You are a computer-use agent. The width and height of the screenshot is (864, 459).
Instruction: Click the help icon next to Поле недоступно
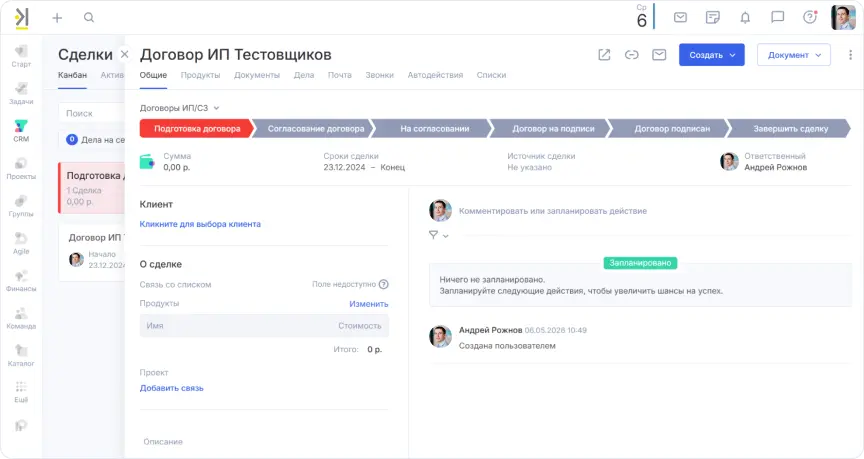(x=384, y=284)
